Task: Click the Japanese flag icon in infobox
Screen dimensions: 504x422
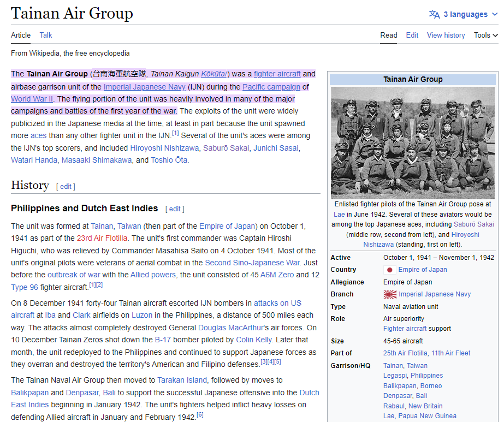Action: pyautogui.click(x=389, y=270)
